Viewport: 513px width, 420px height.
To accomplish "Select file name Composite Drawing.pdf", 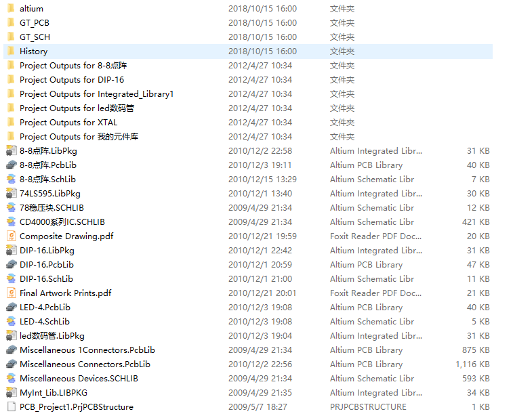I will (x=66, y=236).
